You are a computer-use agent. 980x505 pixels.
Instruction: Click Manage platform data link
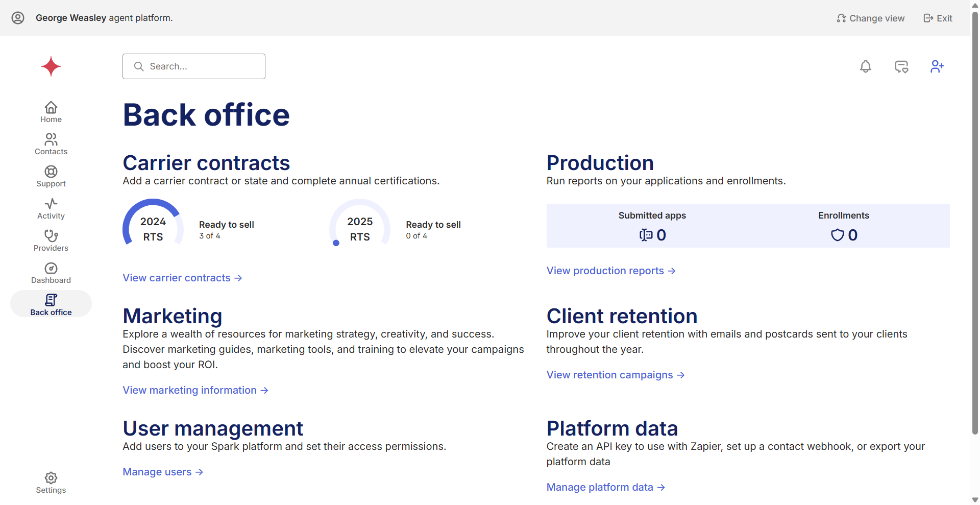point(605,487)
